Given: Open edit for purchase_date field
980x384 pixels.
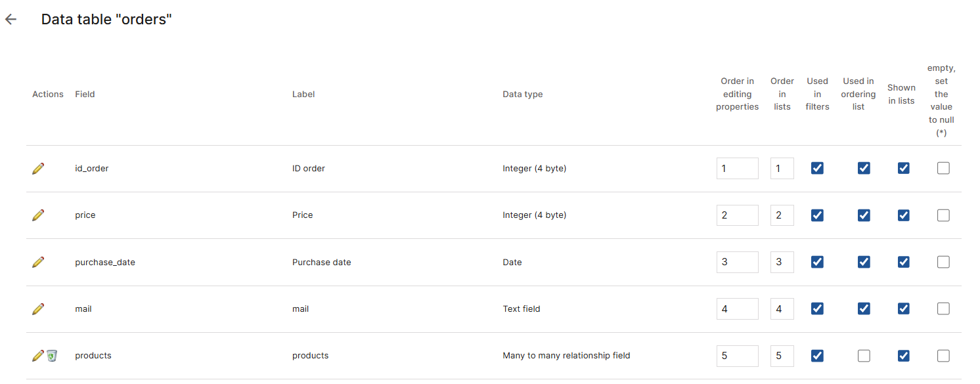Looking at the screenshot, I should [x=38, y=262].
